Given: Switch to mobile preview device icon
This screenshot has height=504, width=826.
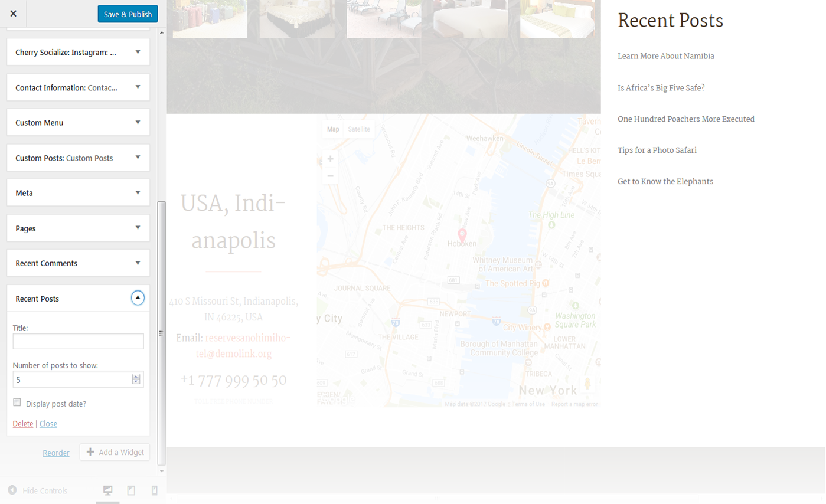Looking at the screenshot, I should (155, 490).
